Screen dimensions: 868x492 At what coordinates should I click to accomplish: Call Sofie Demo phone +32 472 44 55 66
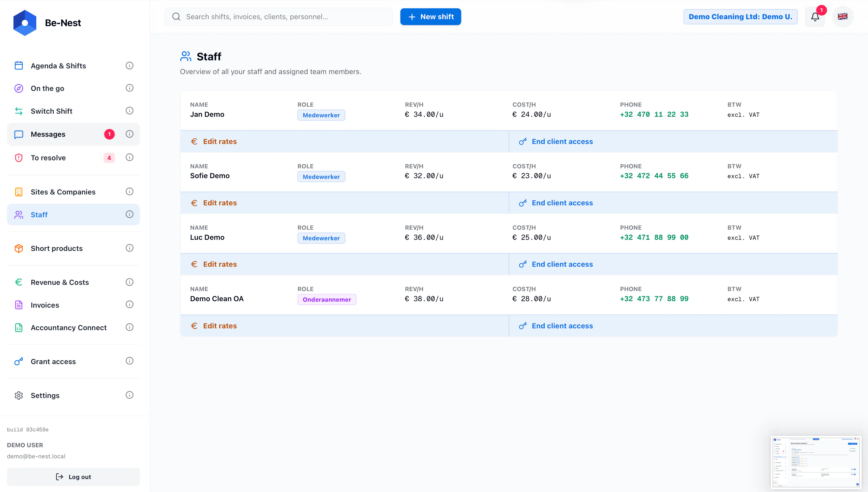coord(654,176)
